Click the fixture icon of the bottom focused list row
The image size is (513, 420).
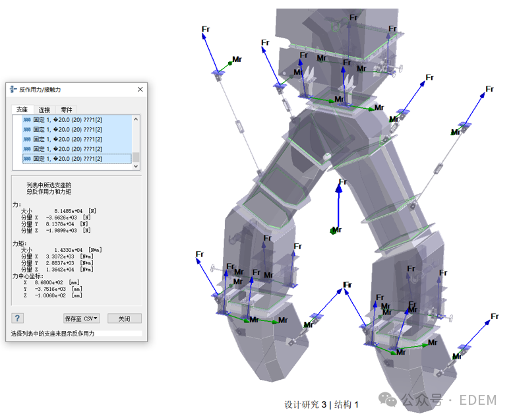pos(27,159)
